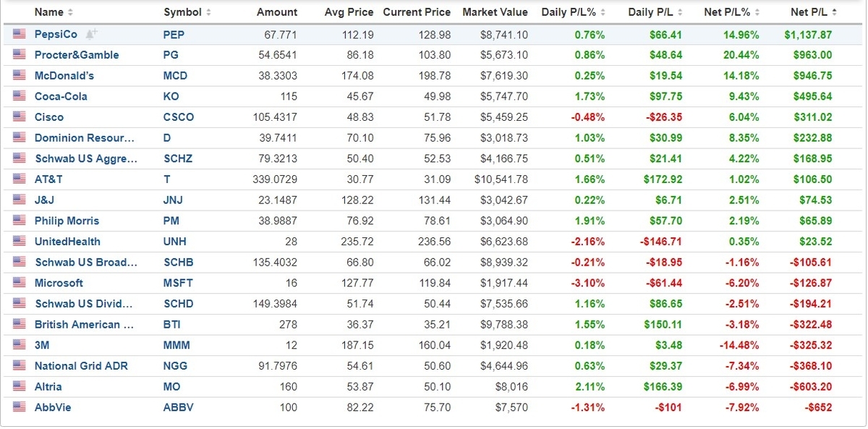The height and width of the screenshot is (429, 868).
Task: Click the US flag icon beside Altria
Action: pyautogui.click(x=19, y=387)
